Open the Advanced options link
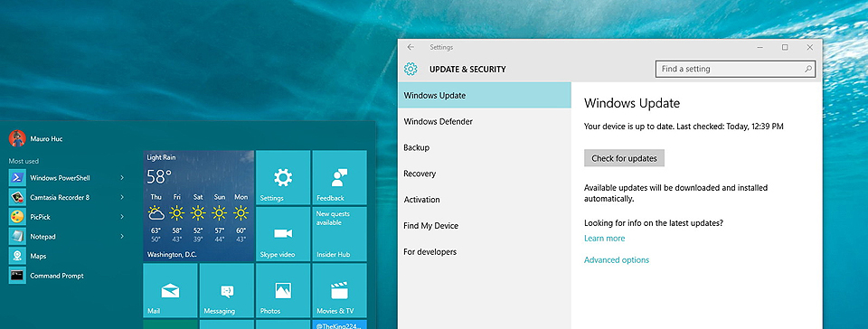The width and height of the screenshot is (868, 329). coord(617,260)
